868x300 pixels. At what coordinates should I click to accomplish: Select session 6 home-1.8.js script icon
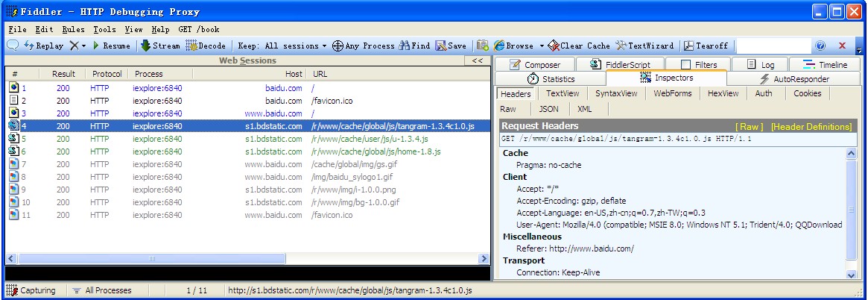[14, 151]
